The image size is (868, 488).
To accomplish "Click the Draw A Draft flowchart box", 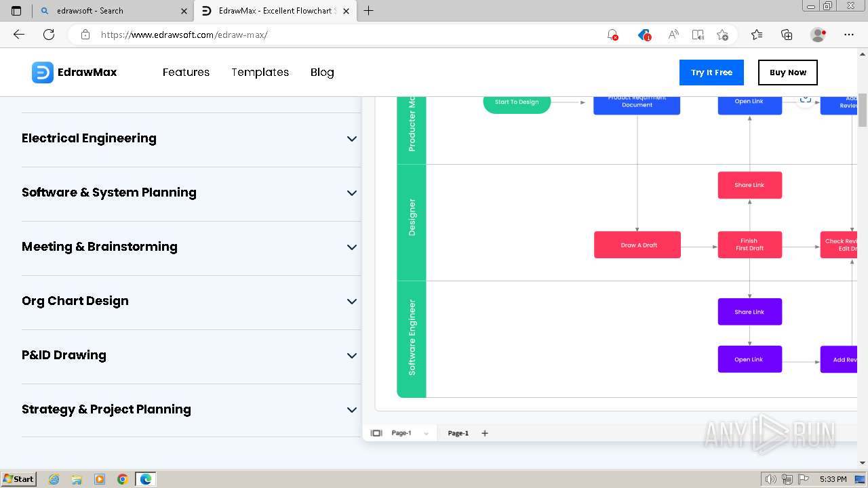I will 637,245.
